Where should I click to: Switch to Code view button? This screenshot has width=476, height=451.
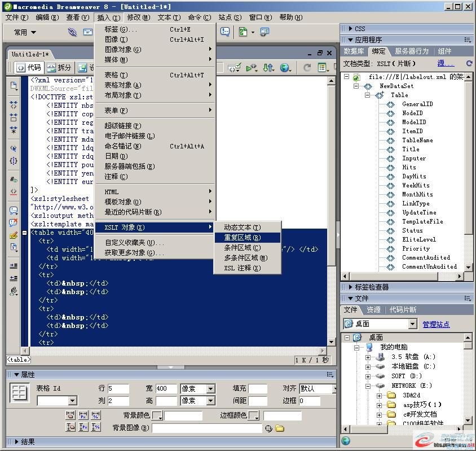(x=28, y=68)
